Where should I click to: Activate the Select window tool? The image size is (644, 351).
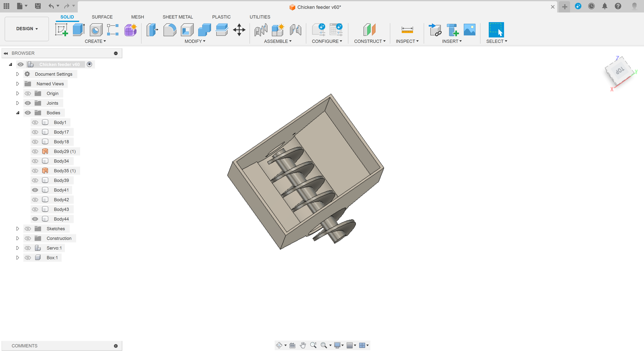(496, 30)
